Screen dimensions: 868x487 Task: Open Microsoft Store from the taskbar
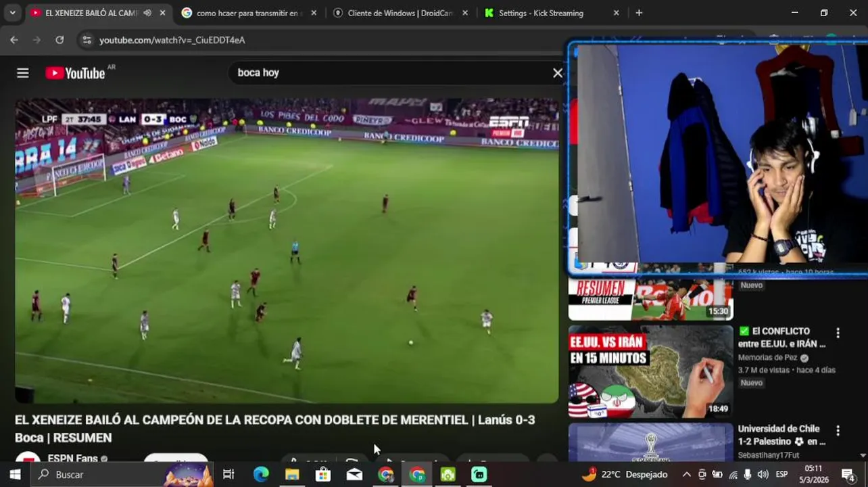pos(323,475)
